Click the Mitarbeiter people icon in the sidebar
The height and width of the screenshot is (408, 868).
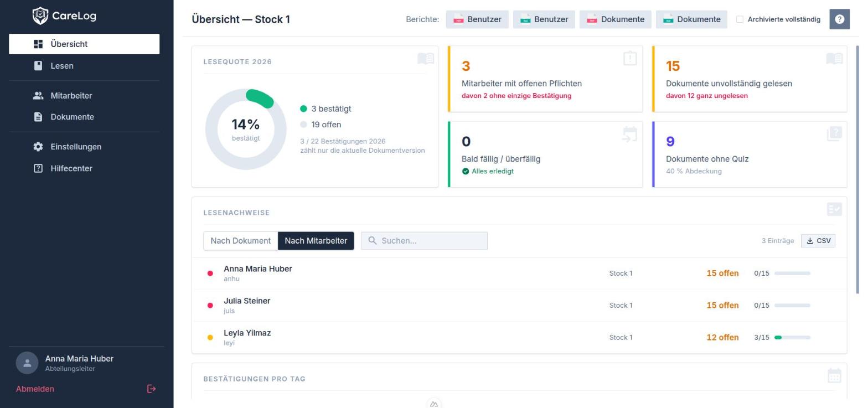tap(38, 96)
